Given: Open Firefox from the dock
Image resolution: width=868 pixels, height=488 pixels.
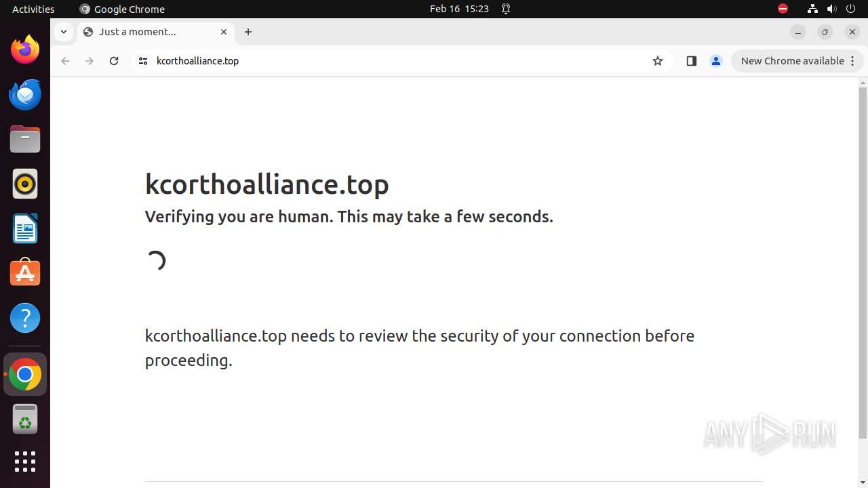Looking at the screenshot, I should click(25, 49).
